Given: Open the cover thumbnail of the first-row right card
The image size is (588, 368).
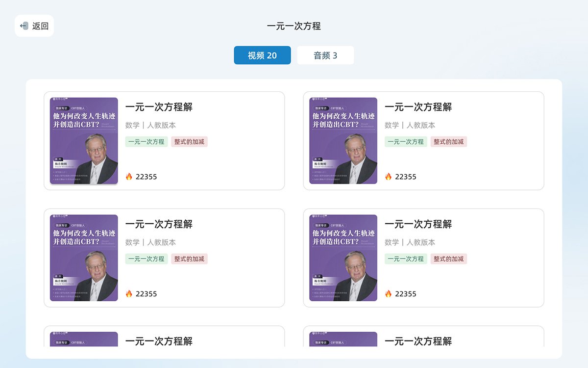Looking at the screenshot, I should pos(343,141).
